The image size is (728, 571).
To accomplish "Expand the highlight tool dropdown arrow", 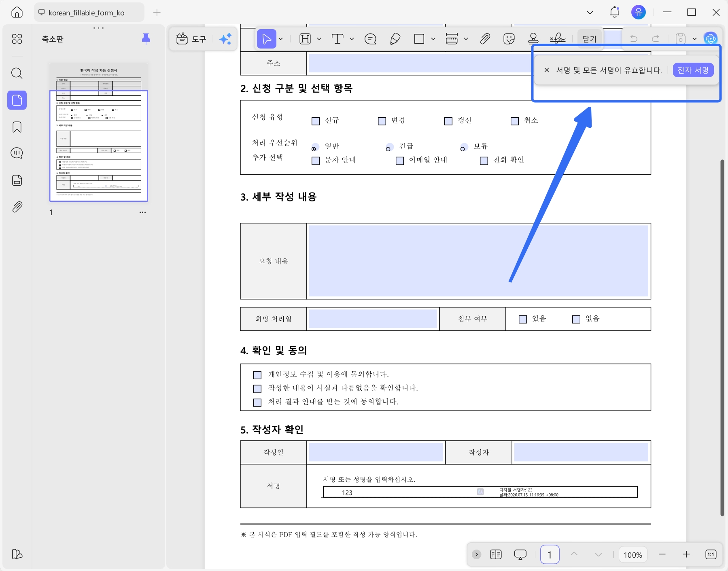I will coord(319,39).
